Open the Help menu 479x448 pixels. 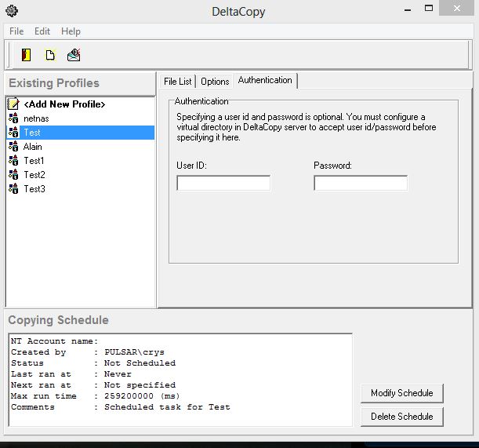[71, 31]
